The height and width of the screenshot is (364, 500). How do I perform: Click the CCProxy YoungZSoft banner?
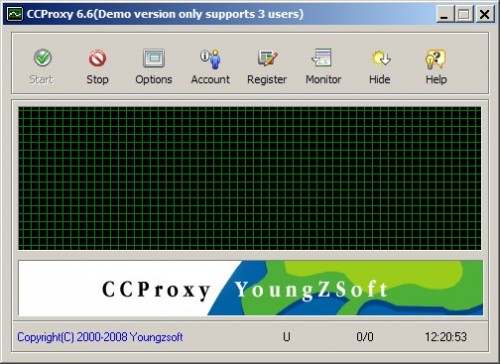[x=250, y=288]
